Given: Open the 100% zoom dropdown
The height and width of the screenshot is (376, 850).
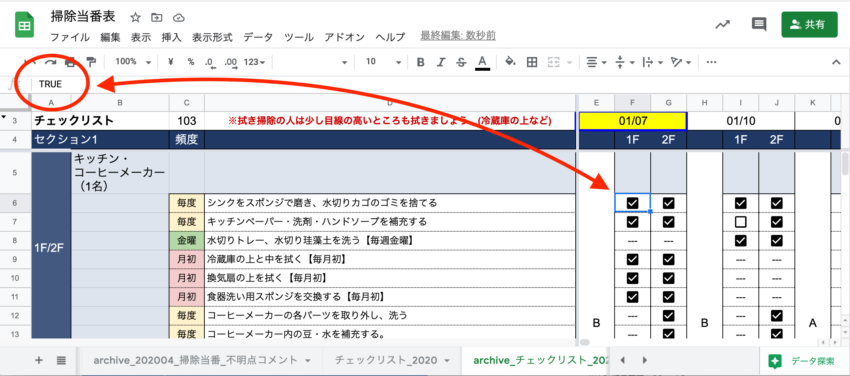Looking at the screenshot, I should (130, 62).
